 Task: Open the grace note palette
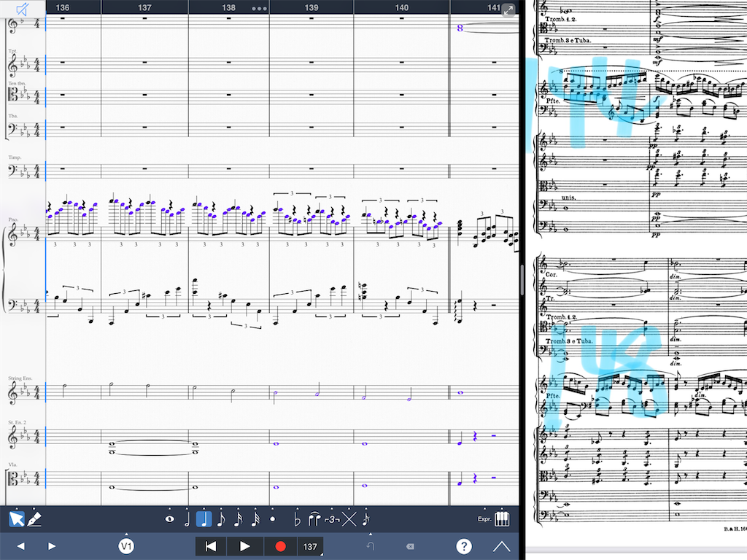[366, 519]
